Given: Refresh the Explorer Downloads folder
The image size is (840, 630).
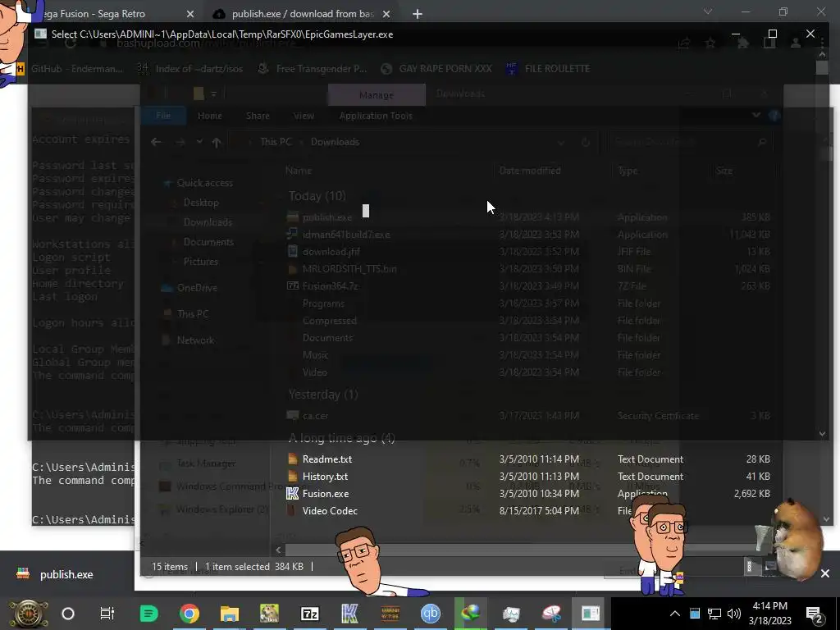Looking at the screenshot, I should pos(586,142).
